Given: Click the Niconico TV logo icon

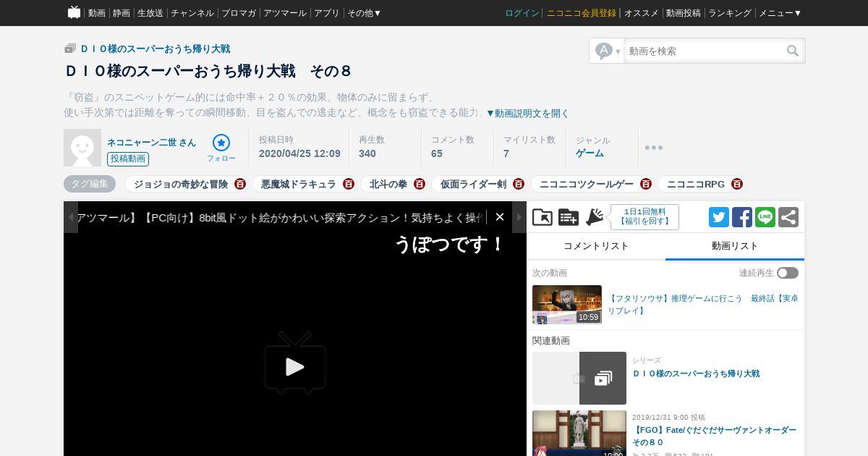Looking at the screenshot, I should click(x=75, y=12).
